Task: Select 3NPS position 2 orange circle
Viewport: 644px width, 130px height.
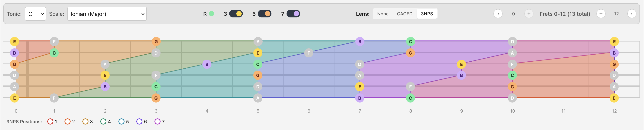Action: point(68,121)
